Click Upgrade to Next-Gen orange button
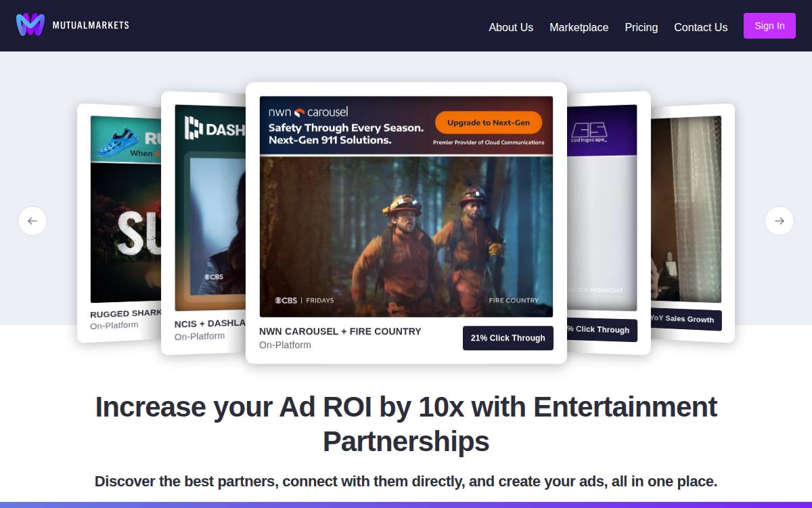The height and width of the screenshot is (508, 812). (488, 123)
